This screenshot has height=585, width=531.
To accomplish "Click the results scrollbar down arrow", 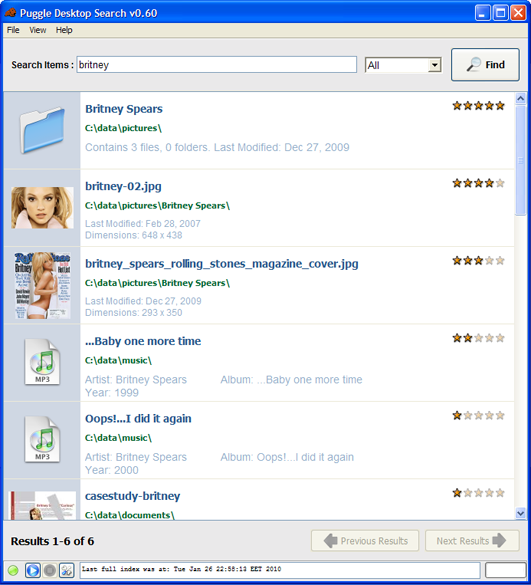I will point(521,513).
